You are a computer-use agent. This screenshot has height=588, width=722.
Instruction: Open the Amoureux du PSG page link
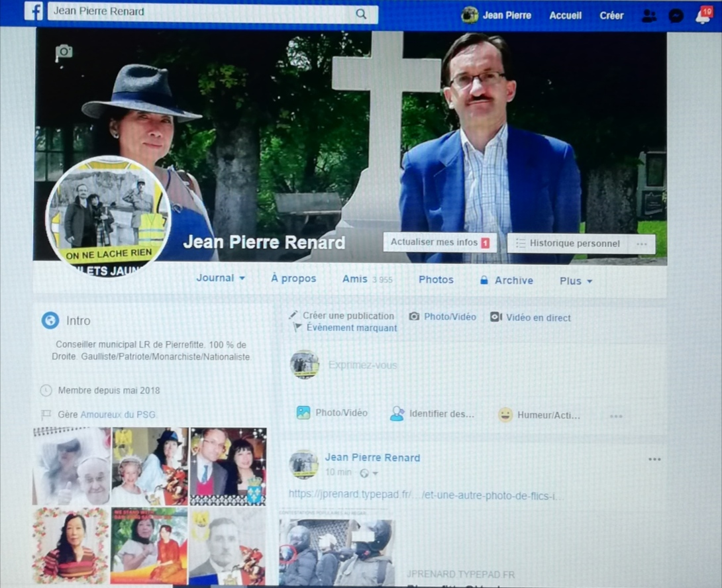pyautogui.click(x=118, y=415)
